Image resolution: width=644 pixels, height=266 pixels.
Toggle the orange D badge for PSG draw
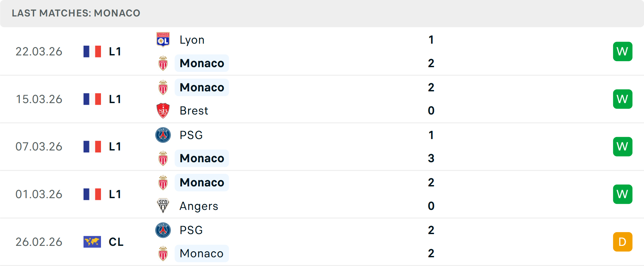click(x=623, y=242)
